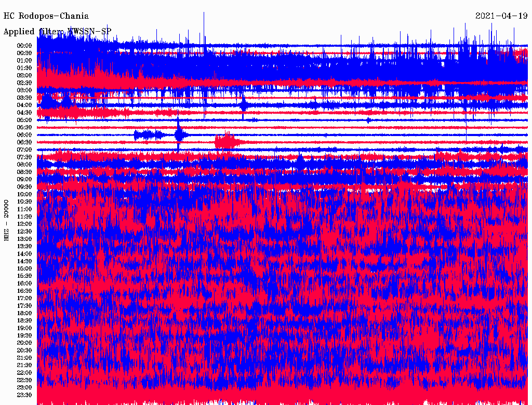Click the tall blue spike on 06:00 trace

[179, 134]
